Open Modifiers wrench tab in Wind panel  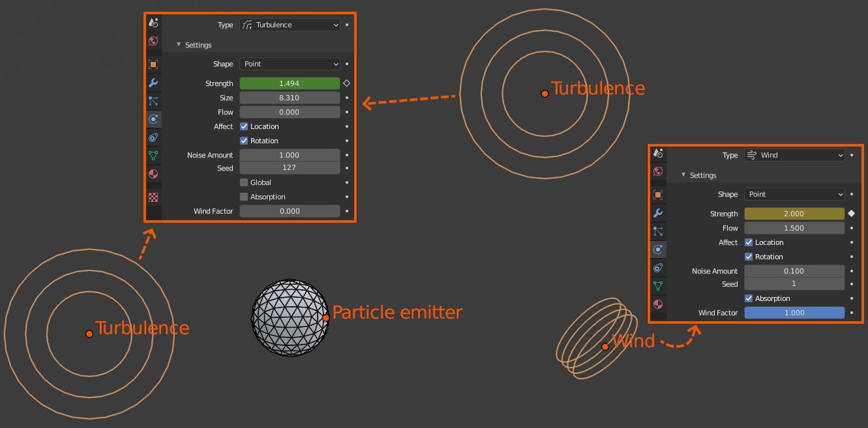point(658,213)
